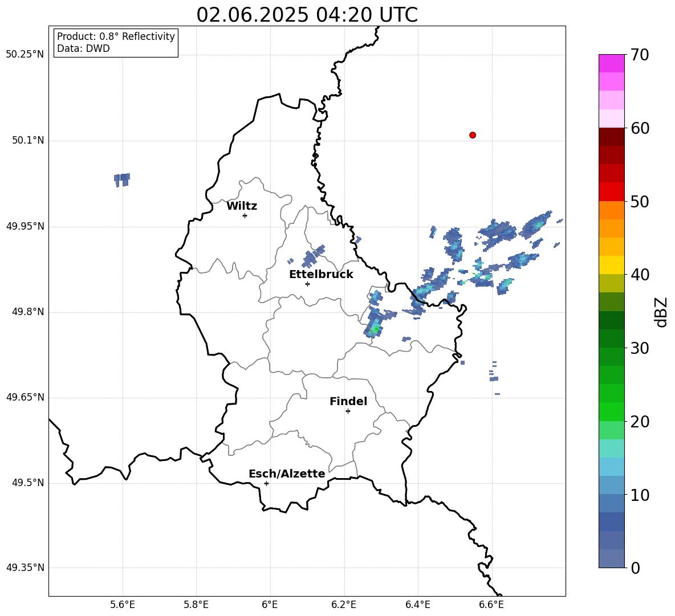This screenshot has height=616, width=675.
Task: Pick the turquoise colorbar segment below 20
Action: click(x=612, y=448)
